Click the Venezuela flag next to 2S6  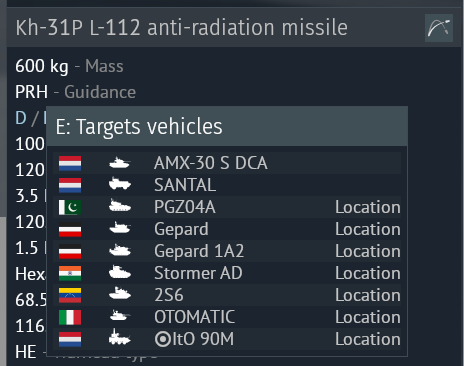click(70, 295)
